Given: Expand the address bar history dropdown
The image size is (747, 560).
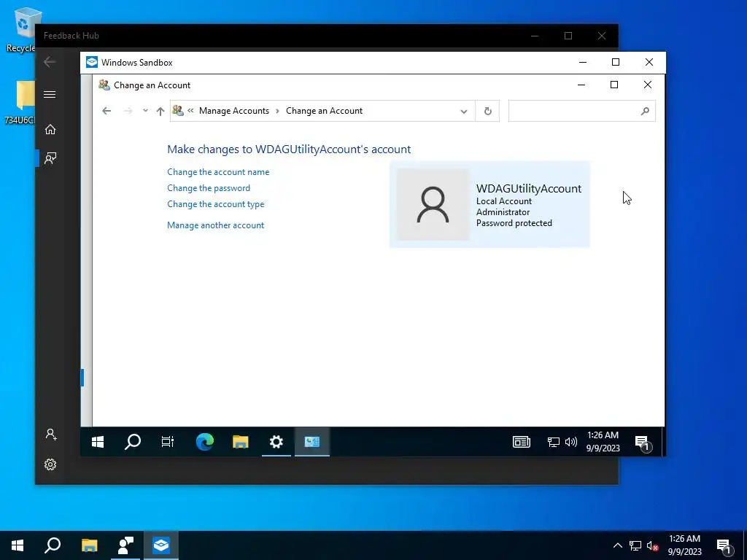Looking at the screenshot, I should (x=463, y=112).
